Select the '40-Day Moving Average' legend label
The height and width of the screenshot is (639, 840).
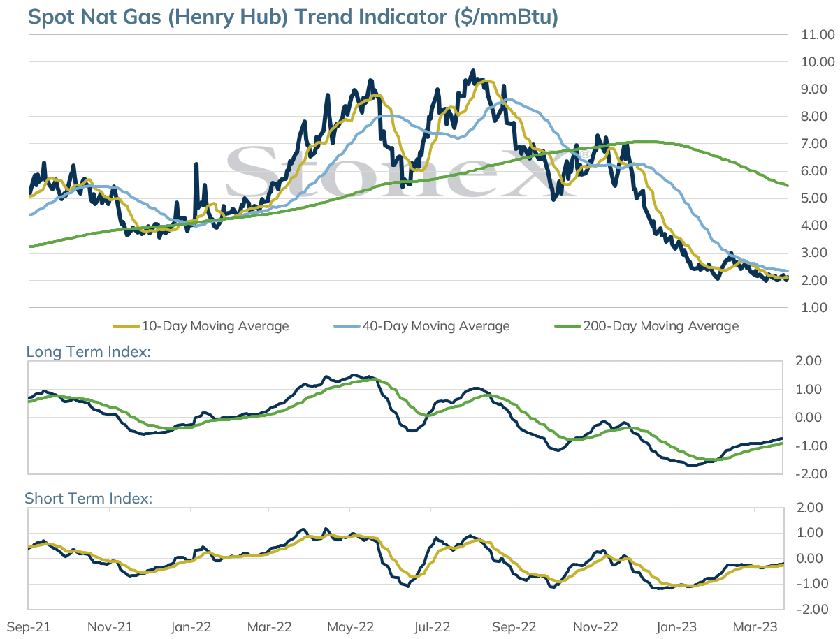click(x=435, y=326)
